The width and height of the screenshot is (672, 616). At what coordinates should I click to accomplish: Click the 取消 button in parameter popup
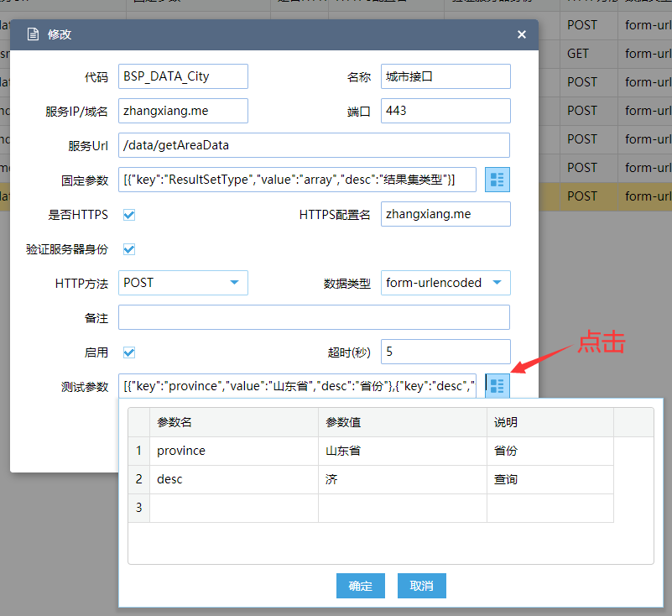(421, 586)
